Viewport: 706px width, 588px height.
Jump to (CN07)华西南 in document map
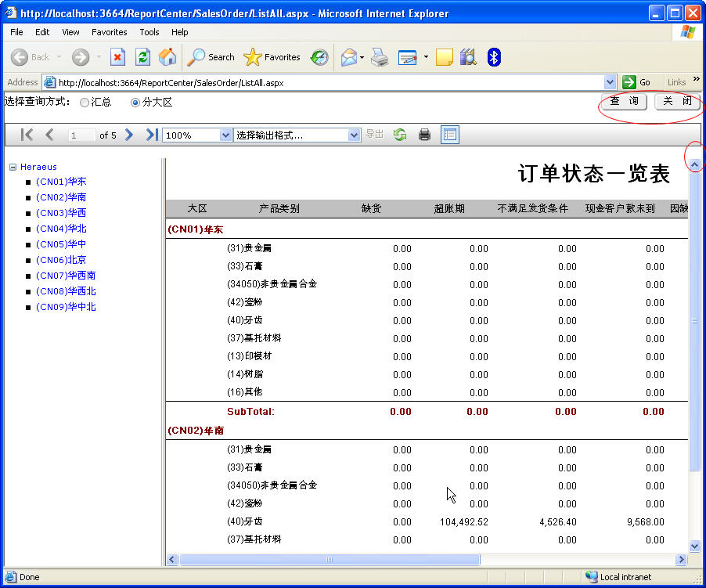[67, 275]
